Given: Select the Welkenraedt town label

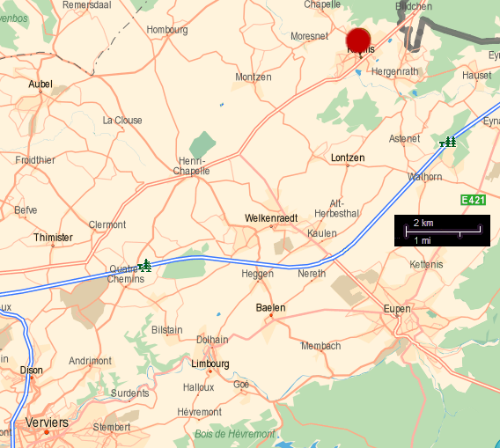Looking at the screenshot, I should click(x=271, y=218).
